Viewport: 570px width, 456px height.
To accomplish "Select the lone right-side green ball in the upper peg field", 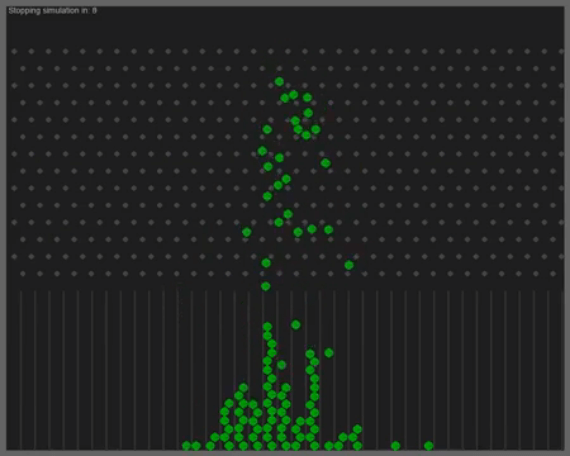I will (x=325, y=163).
